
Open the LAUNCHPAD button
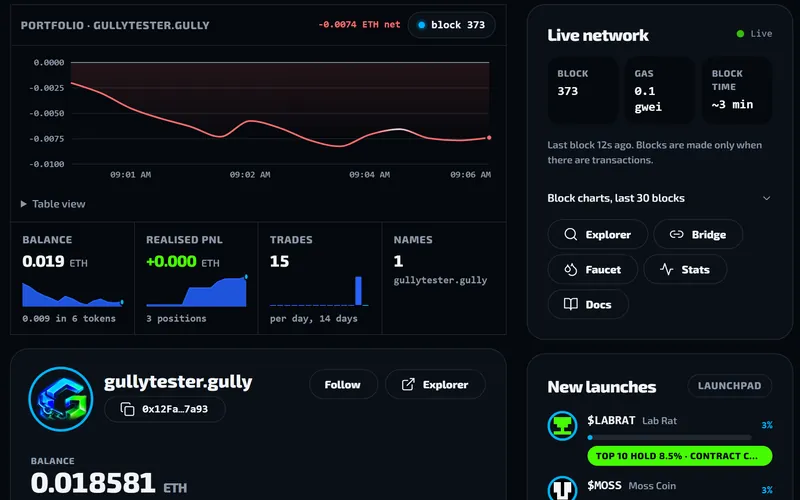(x=730, y=386)
